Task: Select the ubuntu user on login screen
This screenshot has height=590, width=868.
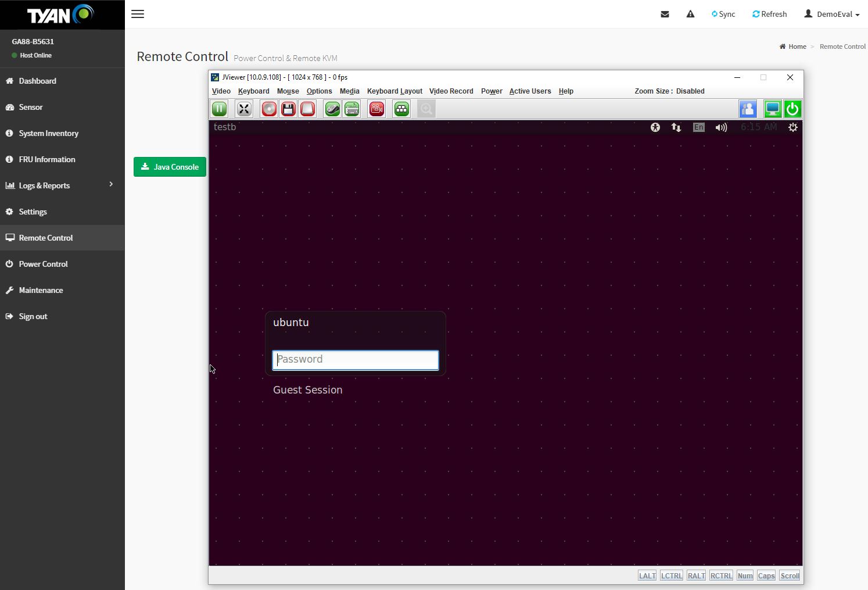Action: (x=291, y=323)
